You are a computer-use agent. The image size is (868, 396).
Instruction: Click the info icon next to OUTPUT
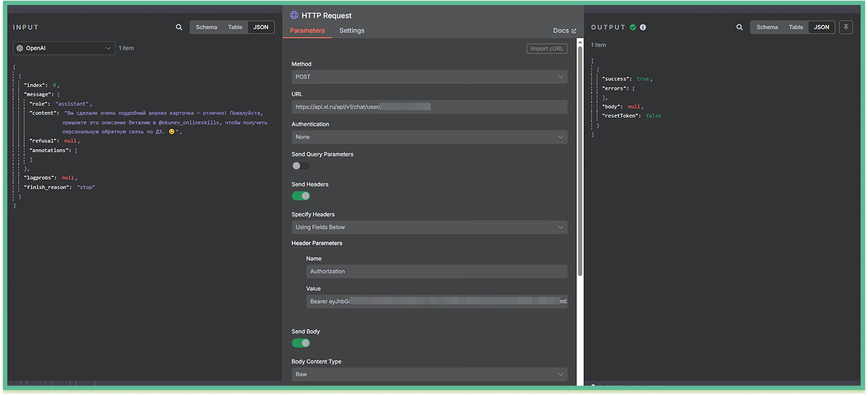pos(643,27)
